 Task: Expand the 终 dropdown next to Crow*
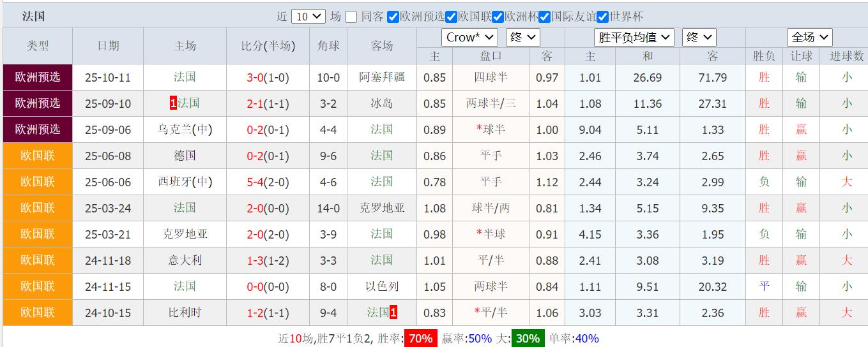coord(522,38)
